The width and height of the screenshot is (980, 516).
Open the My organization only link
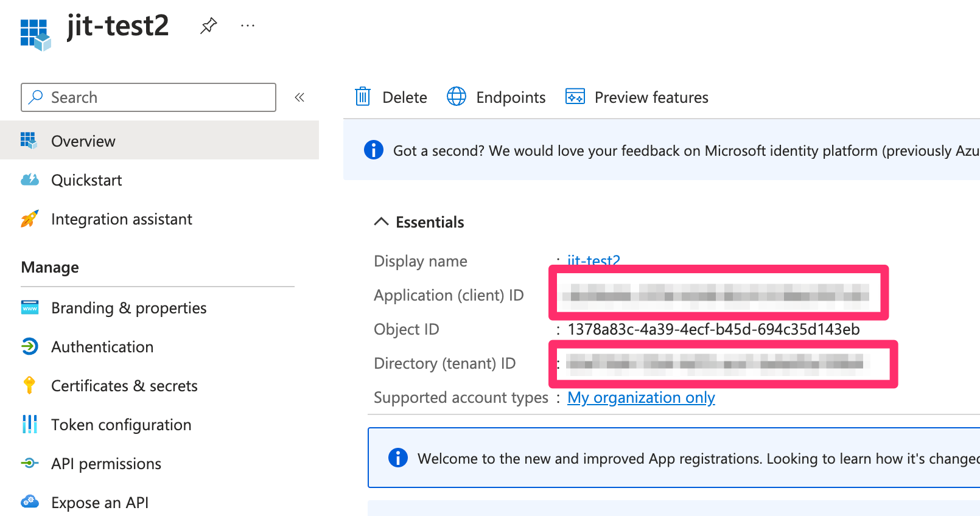pyautogui.click(x=641, y=397)
